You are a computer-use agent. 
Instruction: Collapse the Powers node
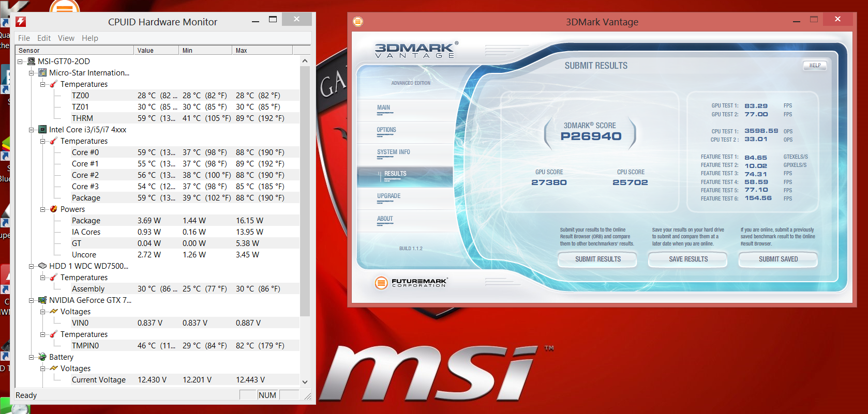pyautogui.click(x=43, y=209)
